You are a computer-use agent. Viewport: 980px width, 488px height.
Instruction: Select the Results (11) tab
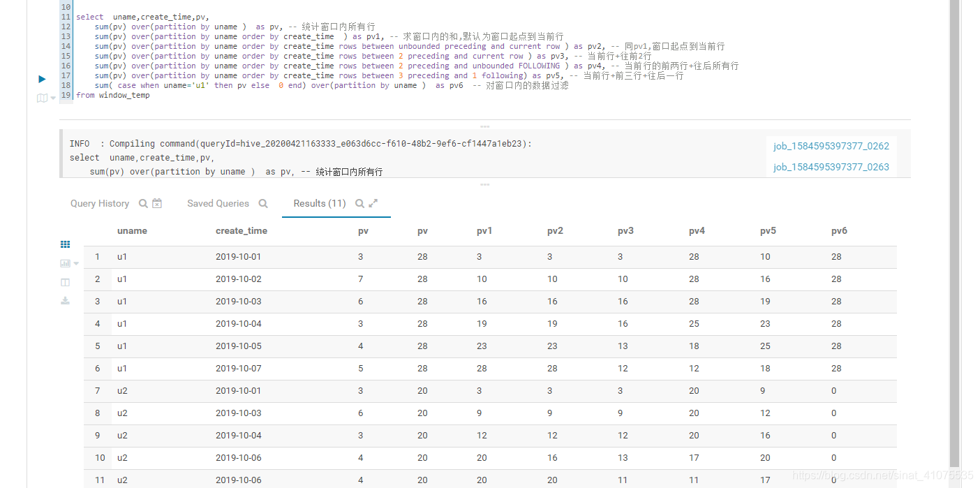(x=320, y=203)
